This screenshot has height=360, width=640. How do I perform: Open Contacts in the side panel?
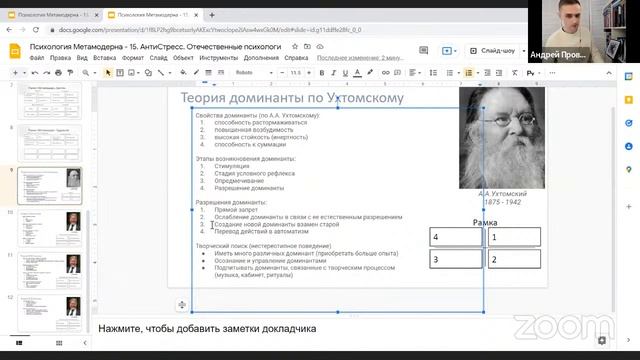[629, 147]
